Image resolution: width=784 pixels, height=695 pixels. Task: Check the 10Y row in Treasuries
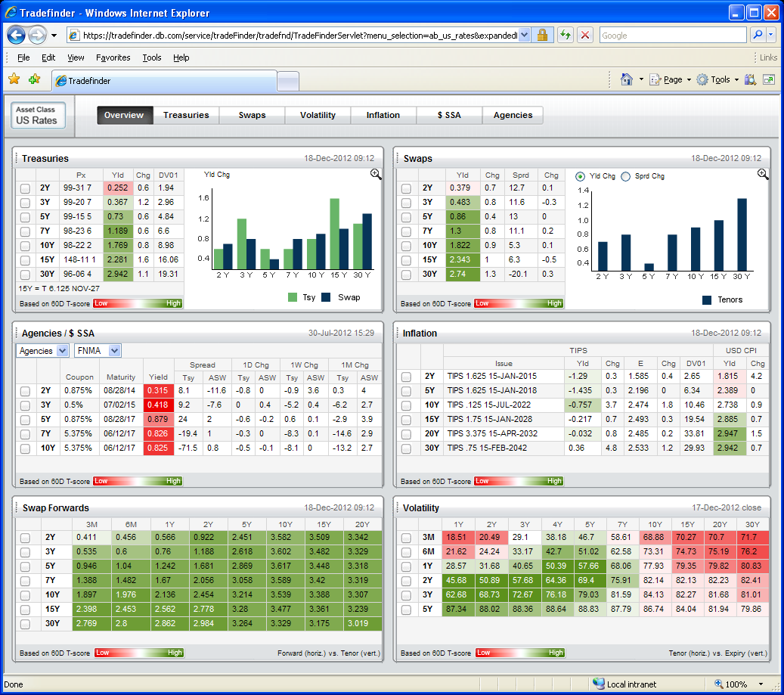[26, 246]
